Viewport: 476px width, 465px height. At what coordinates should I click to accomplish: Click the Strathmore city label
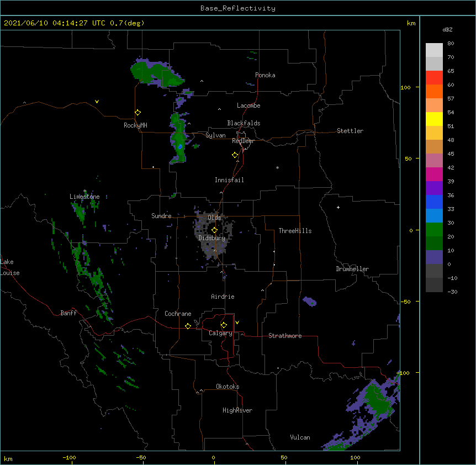click(285, 336)
